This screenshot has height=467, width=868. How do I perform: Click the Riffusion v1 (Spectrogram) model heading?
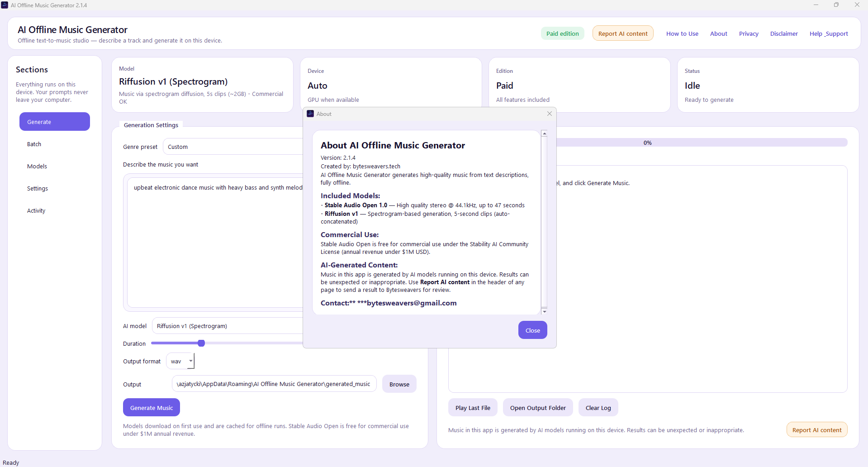pyautogui.click(x=173, y=81)
